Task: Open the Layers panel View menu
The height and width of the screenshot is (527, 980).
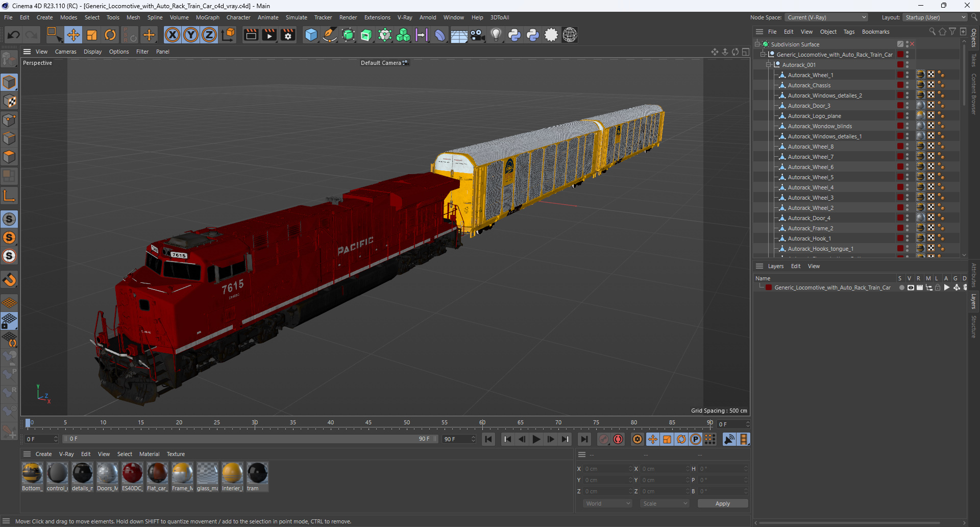Action: pyautogui.click(x=814, y=266)
